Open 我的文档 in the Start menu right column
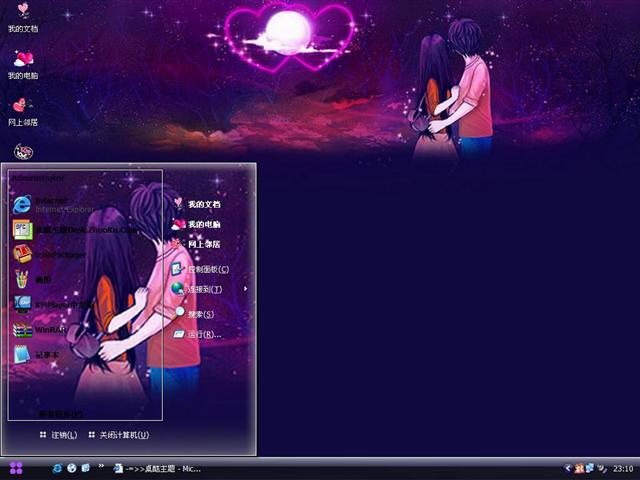This screenshot has width=640, height=480. point(197,204)
